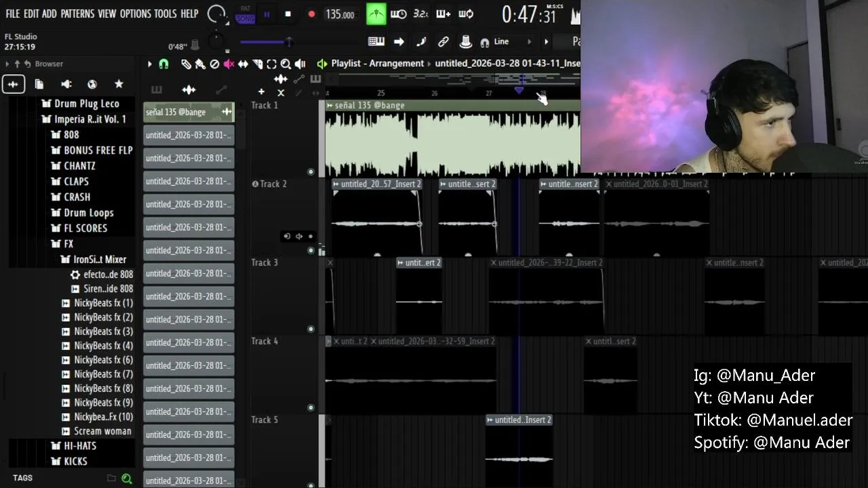Viewport: 868px width, 488px height.
Task: Click the metronome button in the top toolbar
Action: pos(376,14)
